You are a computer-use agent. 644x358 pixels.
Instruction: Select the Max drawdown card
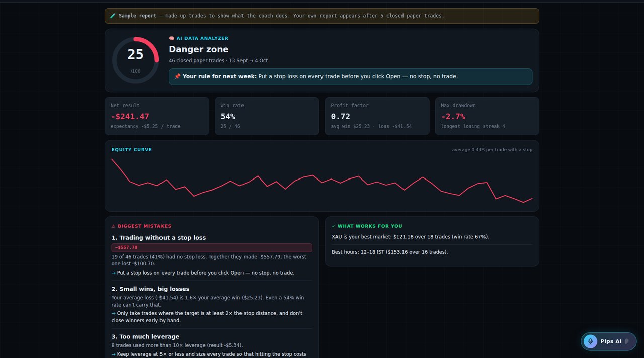coord(487,116)
